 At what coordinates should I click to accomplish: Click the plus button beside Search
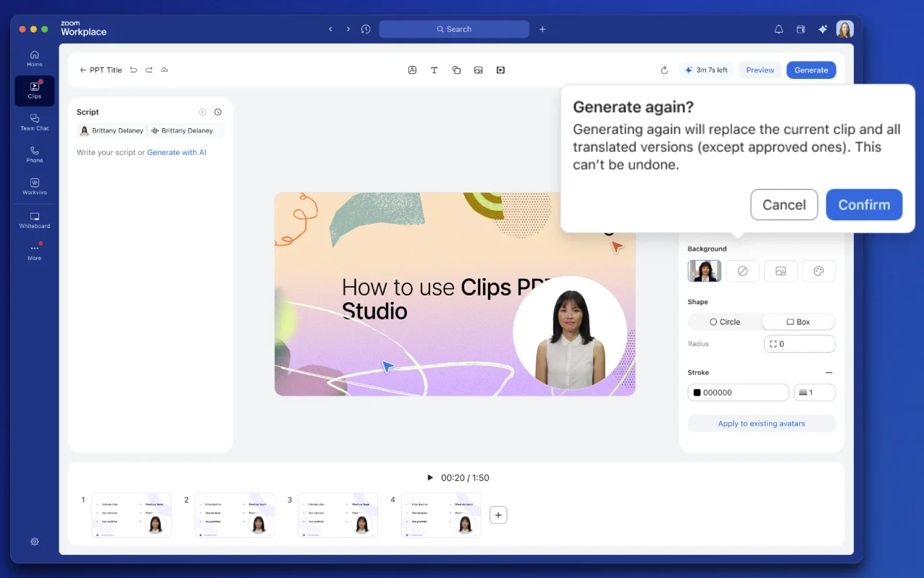(542, 29)
